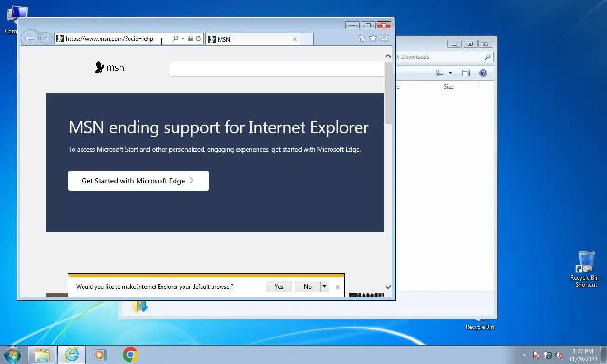Show hidden tray icons arrow
The height and width of the screenshot is (364, 607).
524,355
